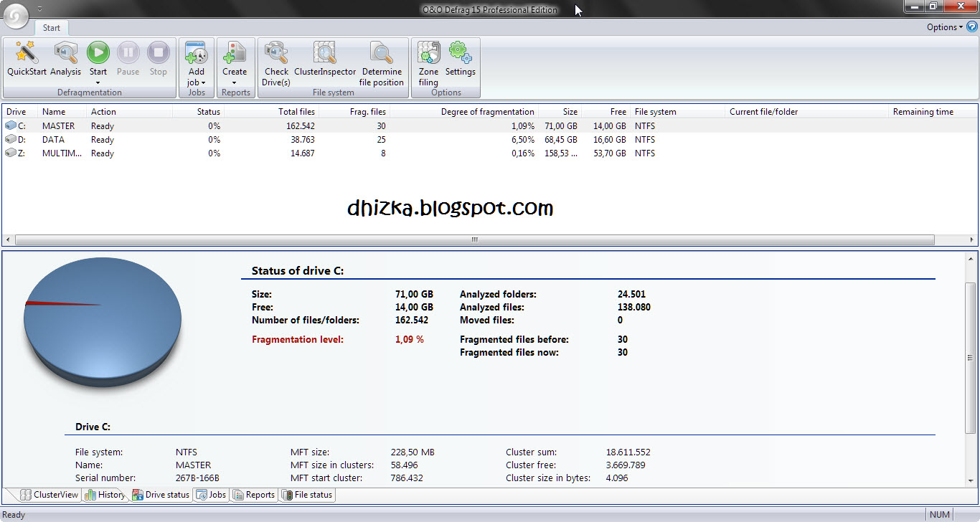
Task: Click MFT size value 228,50 MB
Action: tap(413, 452)
